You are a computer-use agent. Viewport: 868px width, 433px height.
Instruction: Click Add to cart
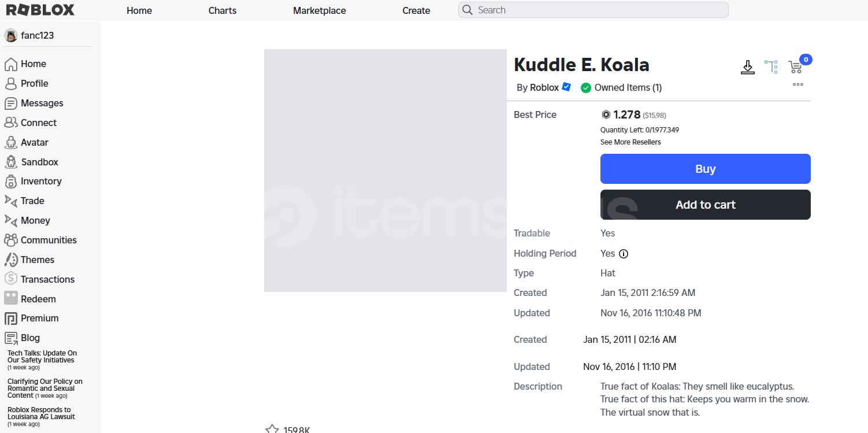click(705, 205)
